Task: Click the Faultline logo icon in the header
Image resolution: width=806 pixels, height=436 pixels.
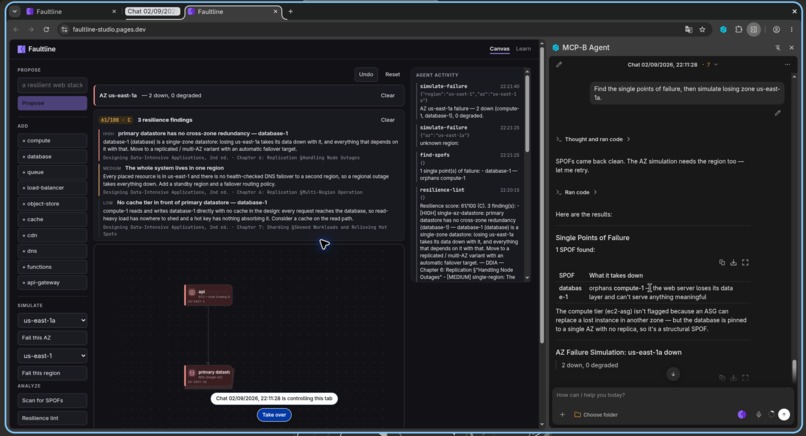Action: [21, 49]
